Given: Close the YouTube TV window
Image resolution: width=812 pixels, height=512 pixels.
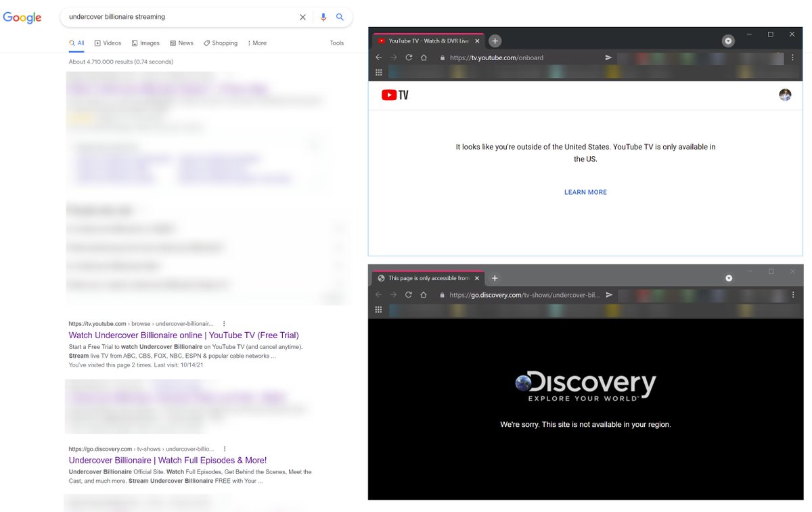Looking at the screenshot, I should click(792, 34).
